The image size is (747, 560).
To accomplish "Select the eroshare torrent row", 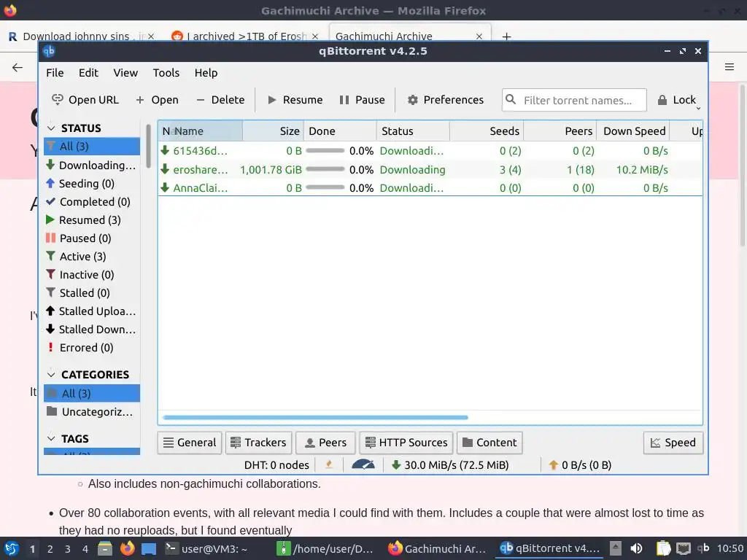I will [x=430, y=169].
